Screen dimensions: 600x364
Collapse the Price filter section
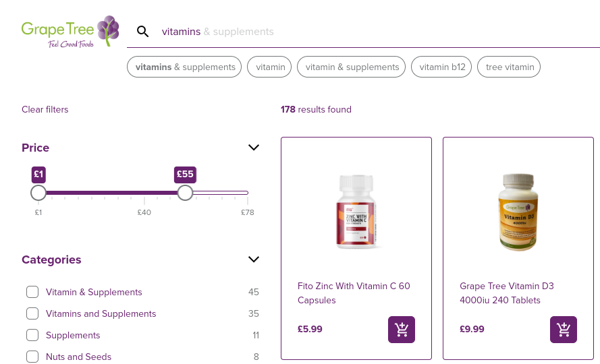point(254,148)
